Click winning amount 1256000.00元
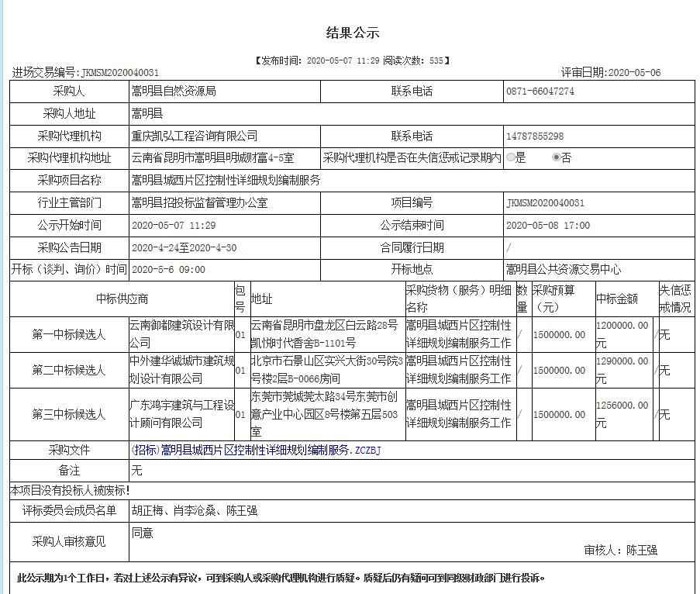Image resolution: width=700 pixels, height=594 pixels. [622, 414]
